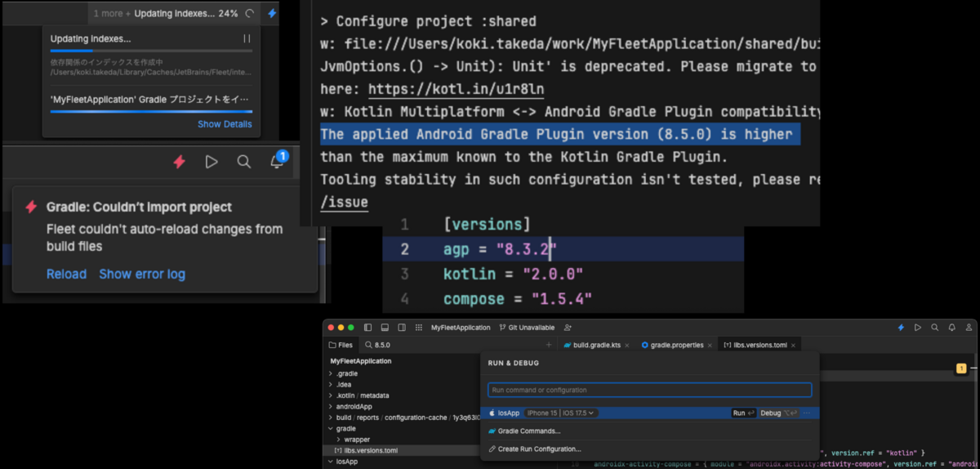The image size is (980, 469).
Task: Click the Run play icon beside the red lightning
Action: (212, 162)
